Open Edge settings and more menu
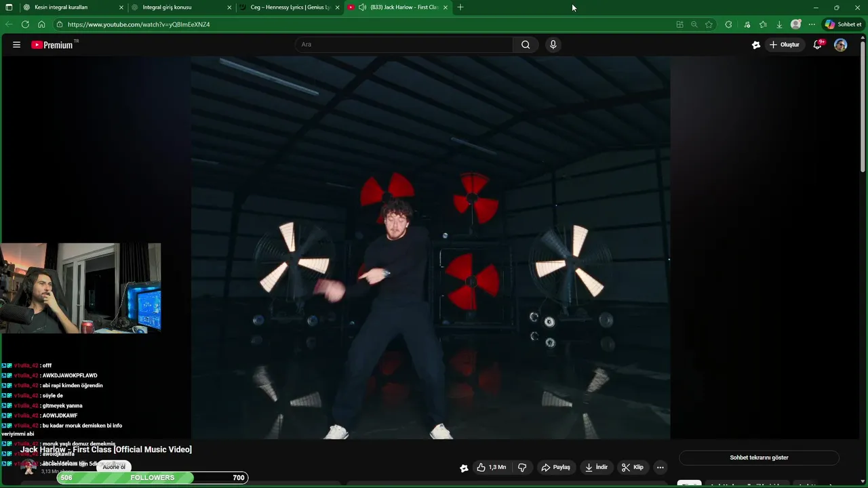Viewport: 868px width, 488px height. tap(812, 24)
